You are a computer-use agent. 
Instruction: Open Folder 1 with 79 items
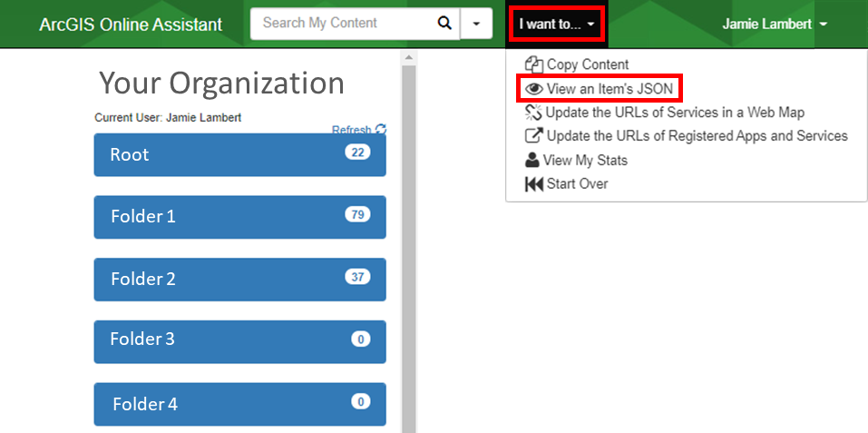click(239, 216)
